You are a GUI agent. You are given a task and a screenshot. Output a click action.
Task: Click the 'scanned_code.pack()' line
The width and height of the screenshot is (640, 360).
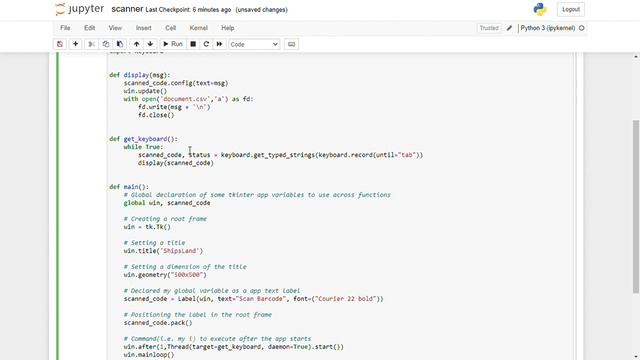(158, 323)
